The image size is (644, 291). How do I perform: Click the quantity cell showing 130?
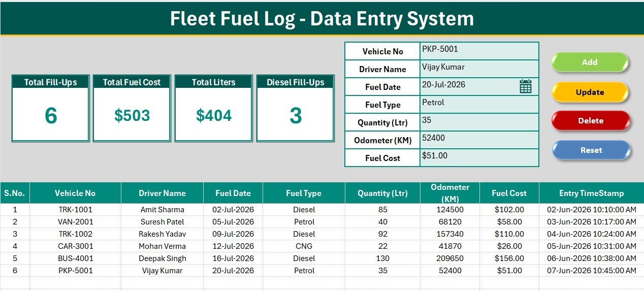382,258
